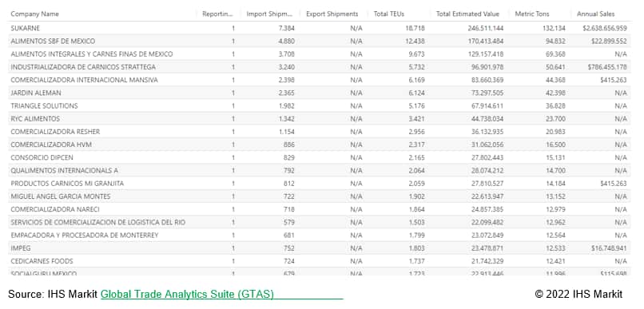Sort by the Metric Tons column header
The width and height of the screenshot is (644, 309).
[x=532, y=14]
